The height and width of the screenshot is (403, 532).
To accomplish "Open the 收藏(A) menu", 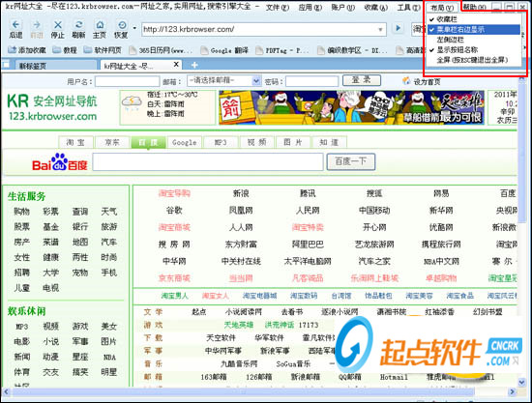I will (x=375, y=7).
